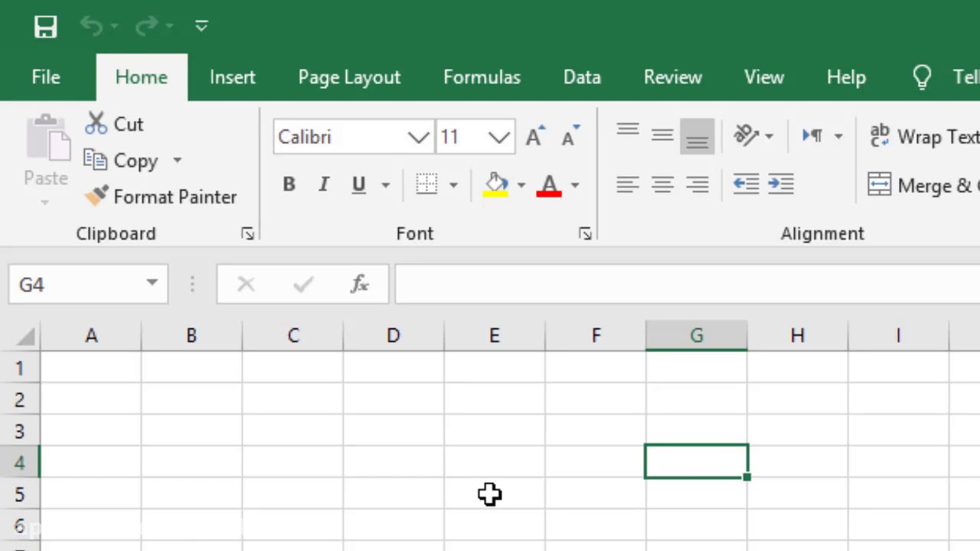Click Decrease Indent icon
980x551 pixels.
[746, 184]
